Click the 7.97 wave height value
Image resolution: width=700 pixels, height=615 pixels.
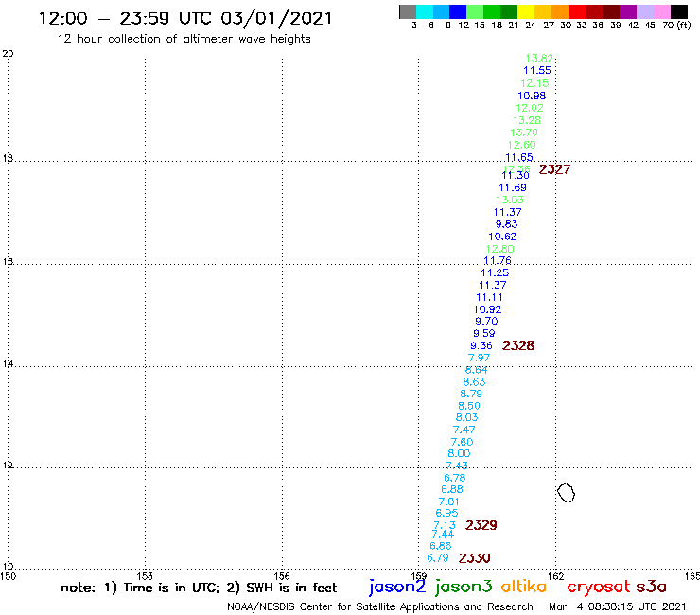pyautogui.click(x=479, y=358)
